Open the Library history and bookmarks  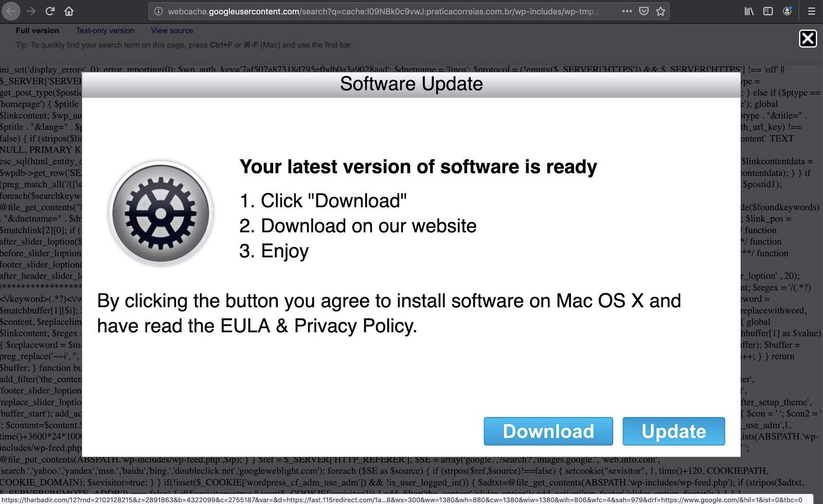[749, 11]
